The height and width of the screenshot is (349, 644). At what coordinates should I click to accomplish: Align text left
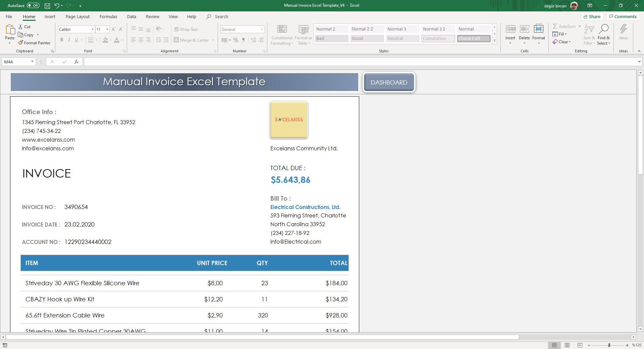[133, 40]
